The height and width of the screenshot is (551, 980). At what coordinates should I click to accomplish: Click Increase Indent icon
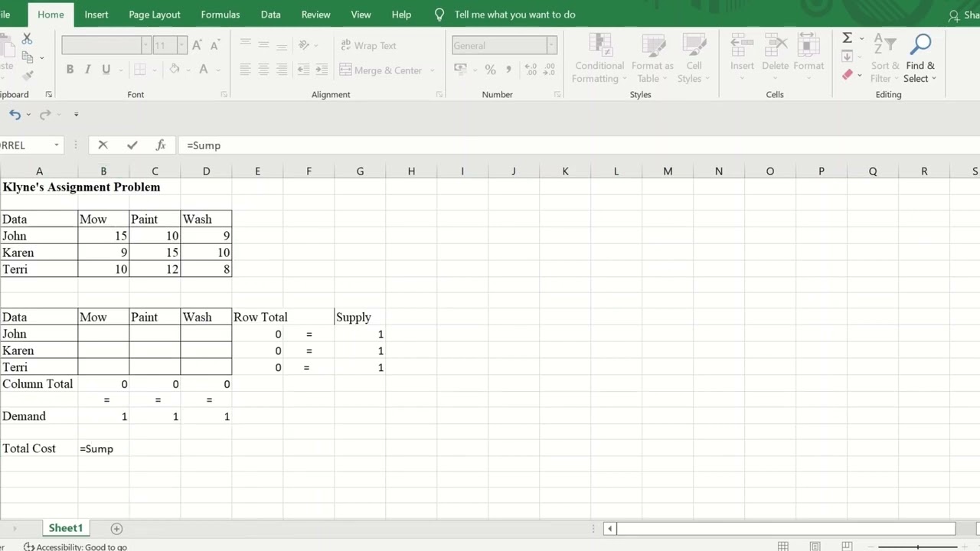pos(322,70)
